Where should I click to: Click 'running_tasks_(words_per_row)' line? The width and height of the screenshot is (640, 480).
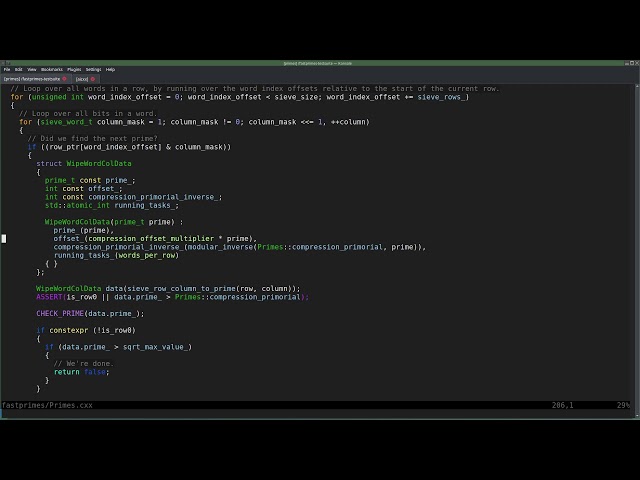pos(116,255)
